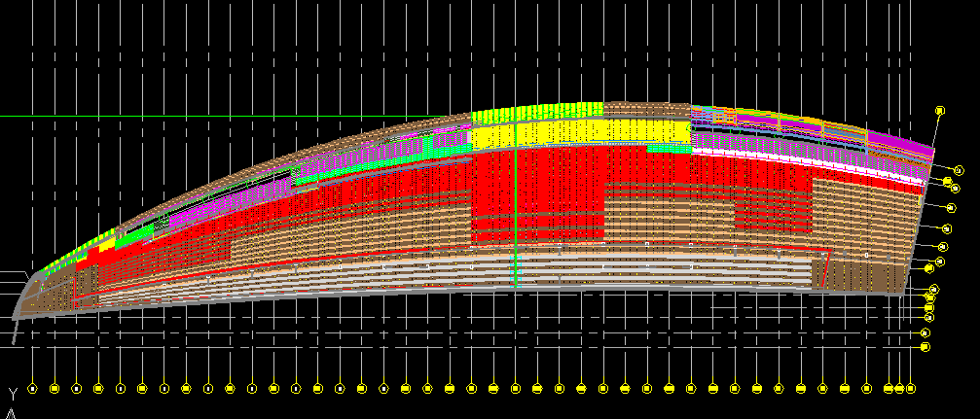Select the leftmost grid bubble in bottom row
The image size is (980, 419).
(x=32, y=389)
